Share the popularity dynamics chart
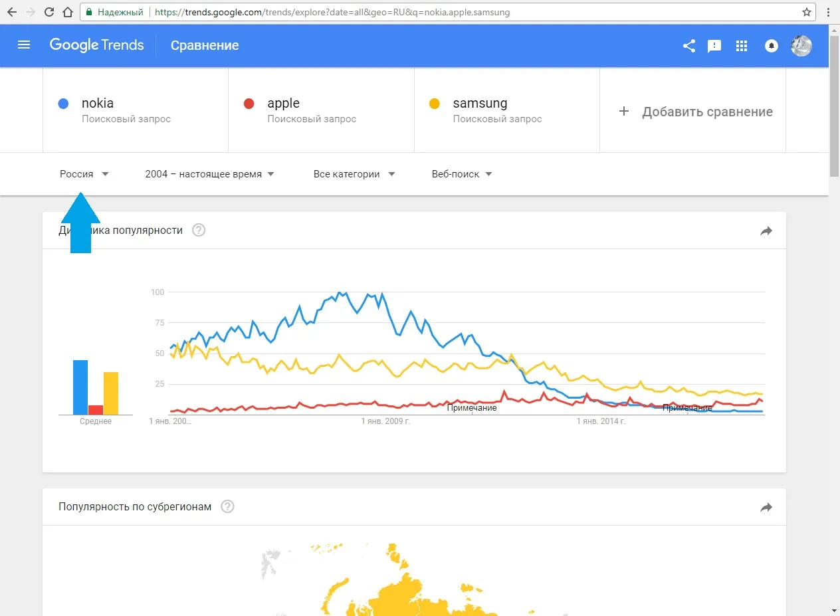The height and width of the screenshot is (616, 840). point(766,231)
